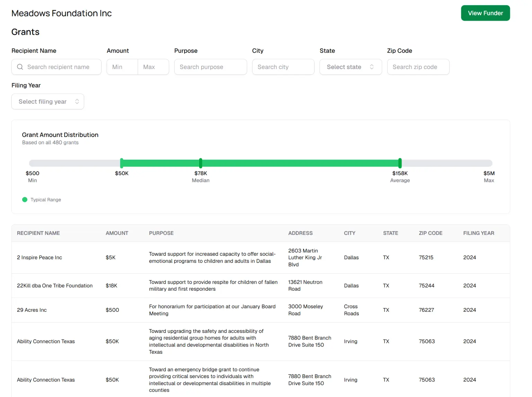Click the "$5M" Max label on the distribution

click(489, 173)
